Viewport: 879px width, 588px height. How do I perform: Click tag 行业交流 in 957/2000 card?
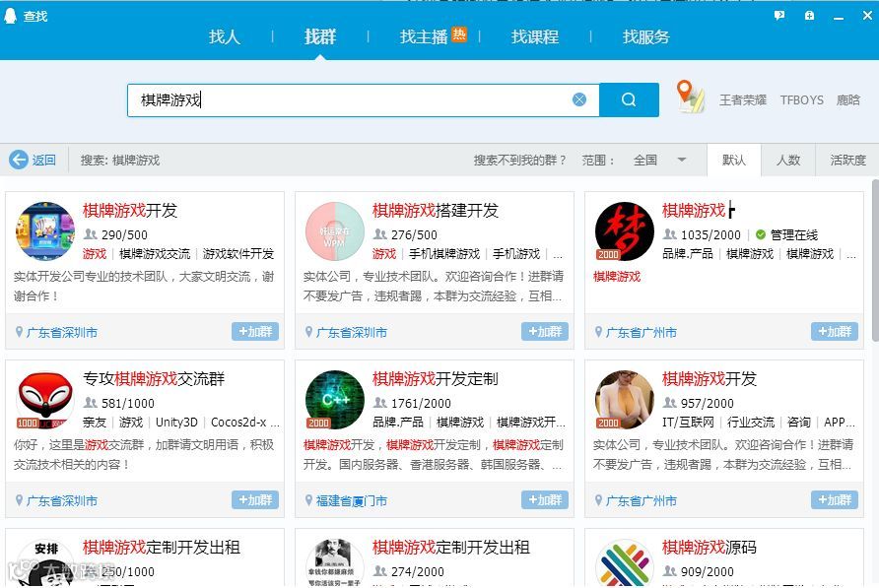(751, 423)
